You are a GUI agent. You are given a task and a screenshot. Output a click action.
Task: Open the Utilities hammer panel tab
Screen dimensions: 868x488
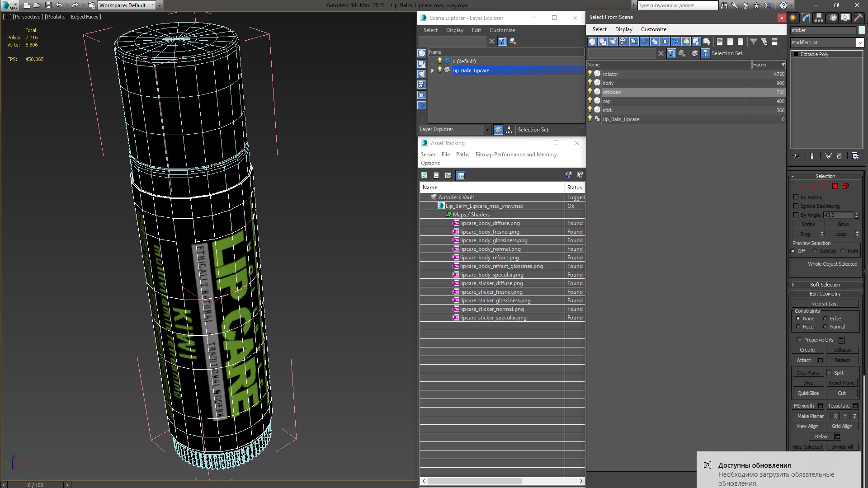[x=857, y=18]
